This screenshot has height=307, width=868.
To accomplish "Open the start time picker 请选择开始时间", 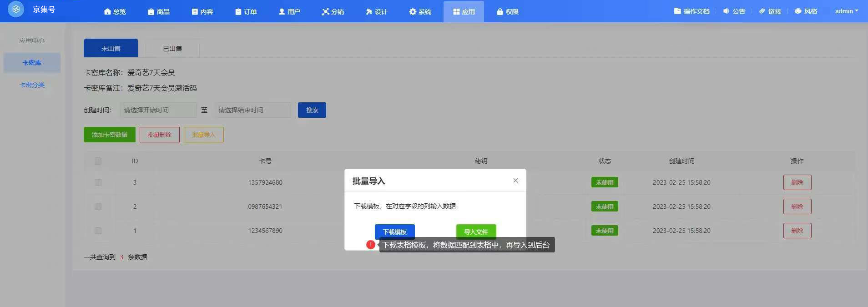I will [x=158, y=110].
